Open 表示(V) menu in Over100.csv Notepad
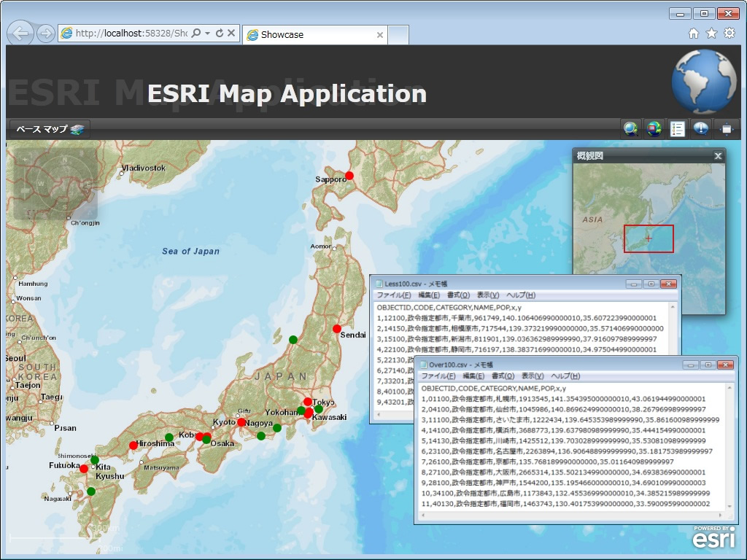The image size is (747, 560). tap(533, 376)
